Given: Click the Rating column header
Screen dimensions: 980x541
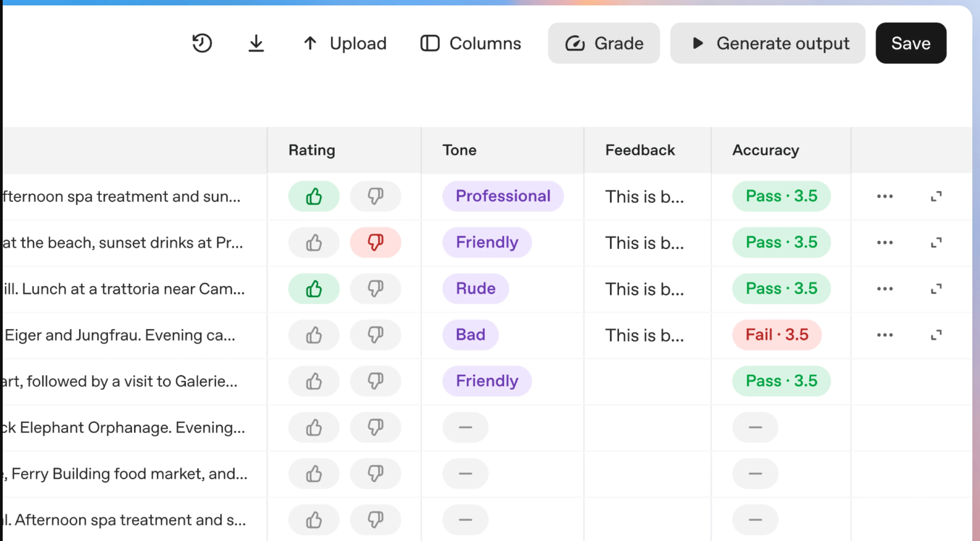Looking at the screenshot, I should (x=312, y=150).
